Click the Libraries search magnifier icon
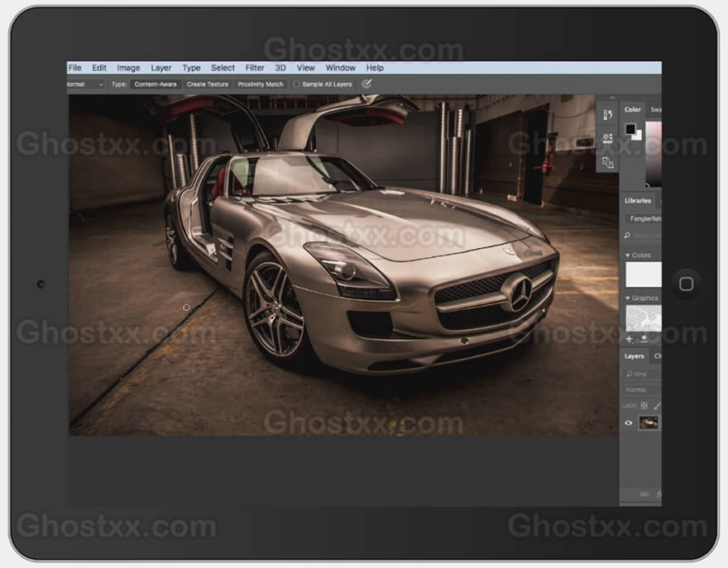728x568 pixels. click(627, 236)
